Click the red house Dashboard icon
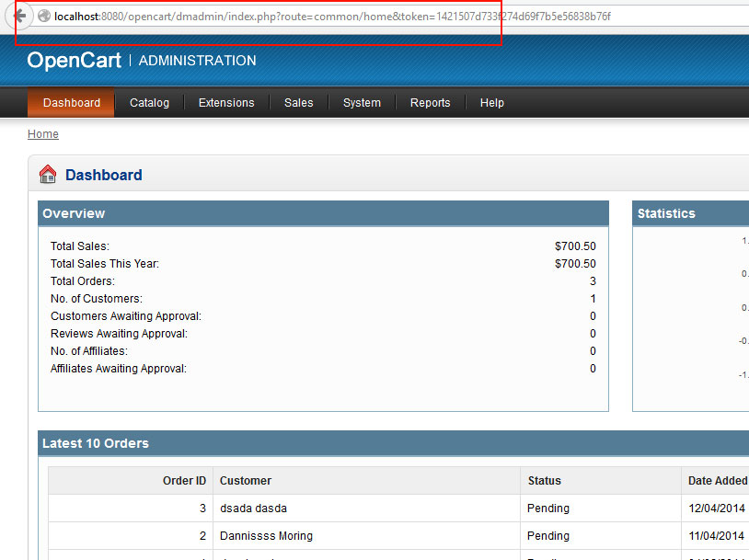The height and width of the screenshot is (560, 749). coord(48,174)
